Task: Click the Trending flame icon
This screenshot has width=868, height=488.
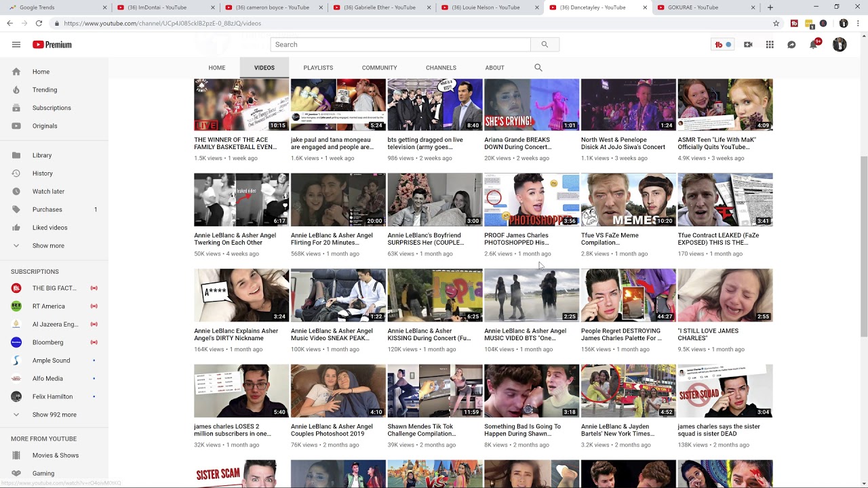Action: click(x=16, y=89)
